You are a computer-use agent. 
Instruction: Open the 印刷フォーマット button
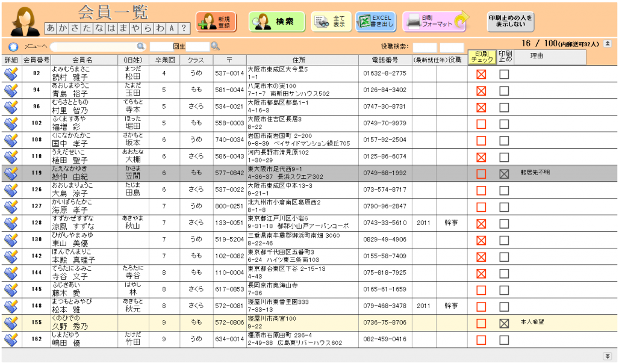[435, 21]
